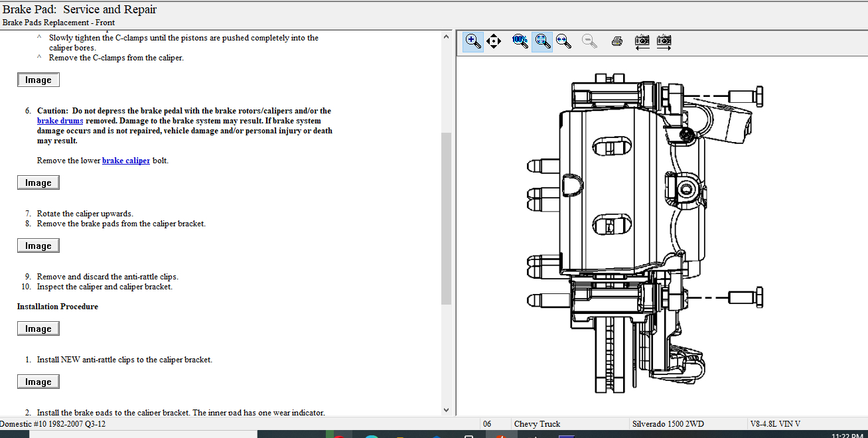Show image for installing anti-rattle clips

point(38,382)
